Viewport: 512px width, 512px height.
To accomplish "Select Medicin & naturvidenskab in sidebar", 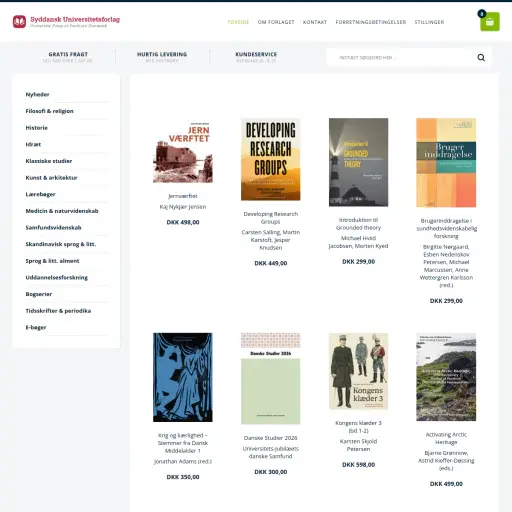I will pyautogui.click(x=62, y=211).
